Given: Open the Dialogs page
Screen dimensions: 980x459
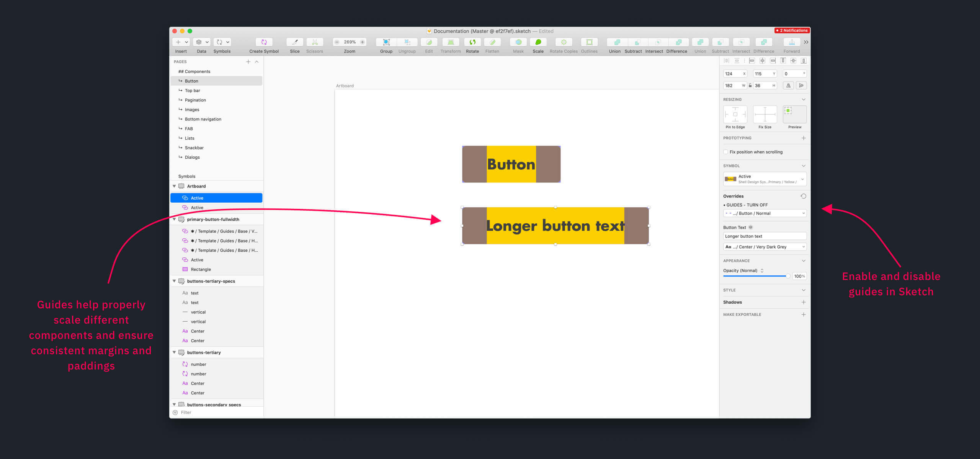Looking at the screenshot, I should point(192,157).
